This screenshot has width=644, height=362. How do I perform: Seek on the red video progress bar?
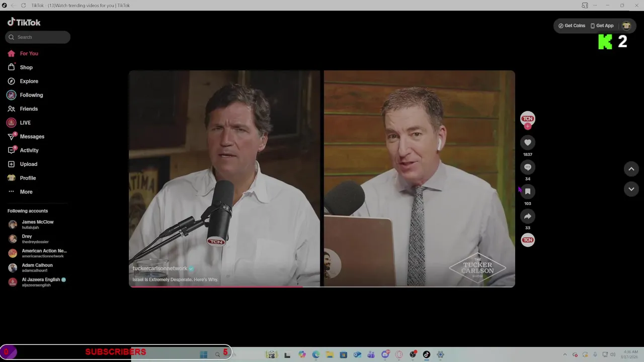(x=322, y=286)
